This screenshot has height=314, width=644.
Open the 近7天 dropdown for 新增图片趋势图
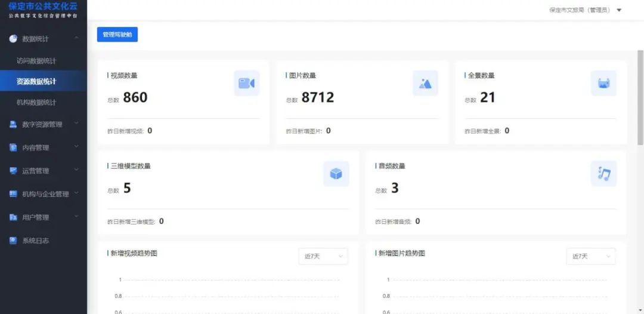[591, 256]
